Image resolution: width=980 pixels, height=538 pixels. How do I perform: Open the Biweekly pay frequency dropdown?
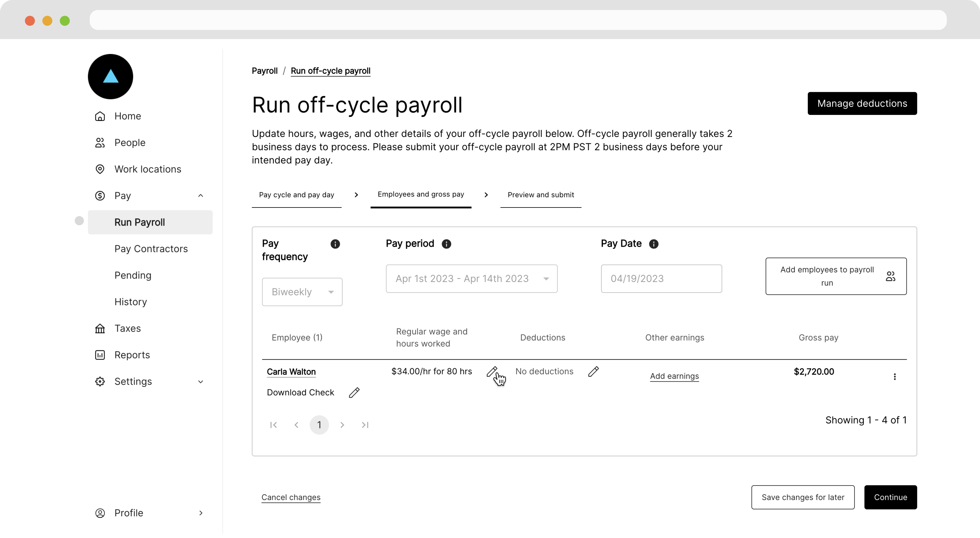tap(302, 292)
